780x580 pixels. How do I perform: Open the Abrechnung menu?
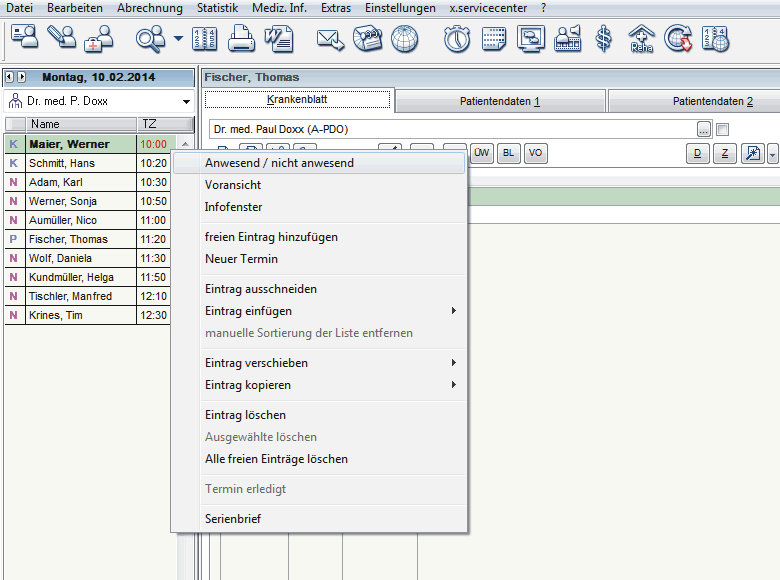pyautogui.click(x=150, y=8)
